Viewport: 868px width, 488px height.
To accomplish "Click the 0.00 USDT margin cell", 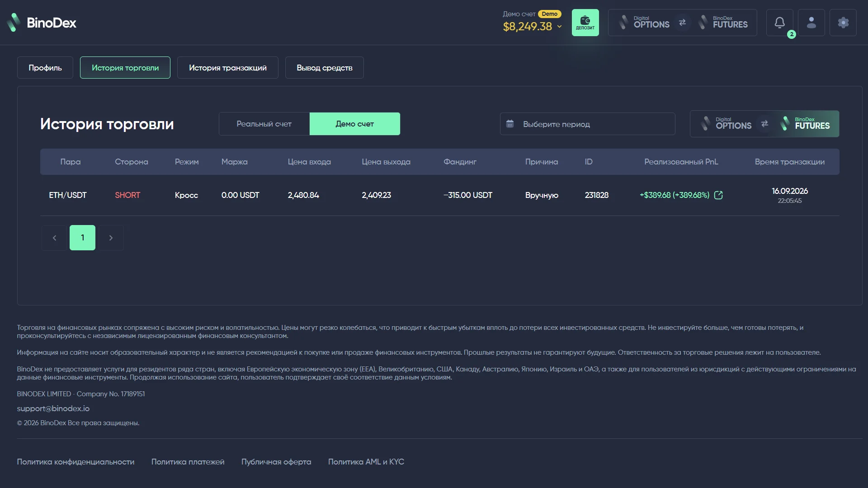I will pyautogui.click(x=240, y=195).
